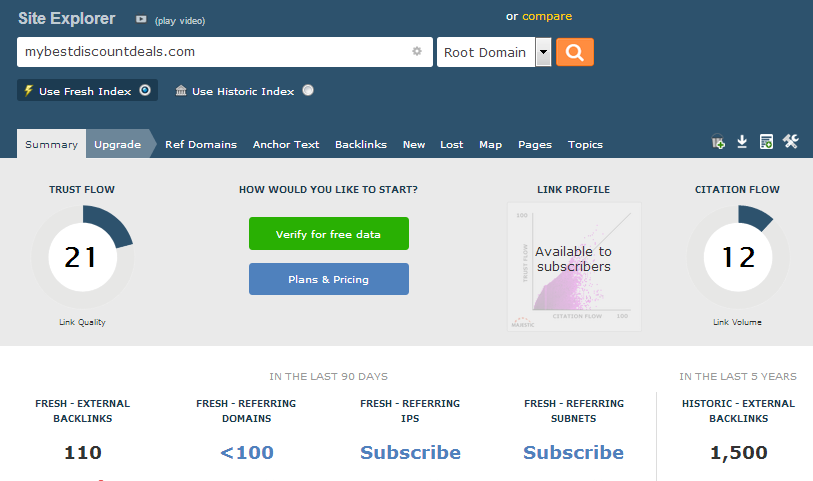Select the Use Fresh Index radio button
813x481 pixels.
pos(145,90)
